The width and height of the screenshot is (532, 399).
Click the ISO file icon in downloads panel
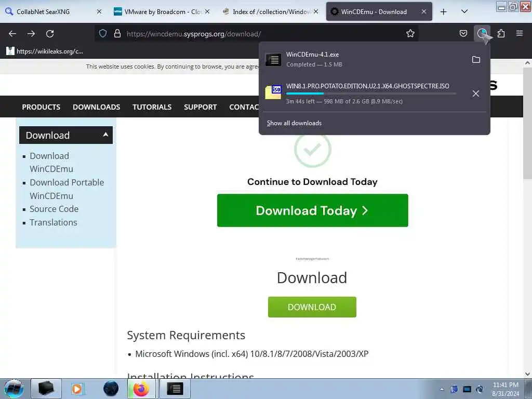pos(273,92)
